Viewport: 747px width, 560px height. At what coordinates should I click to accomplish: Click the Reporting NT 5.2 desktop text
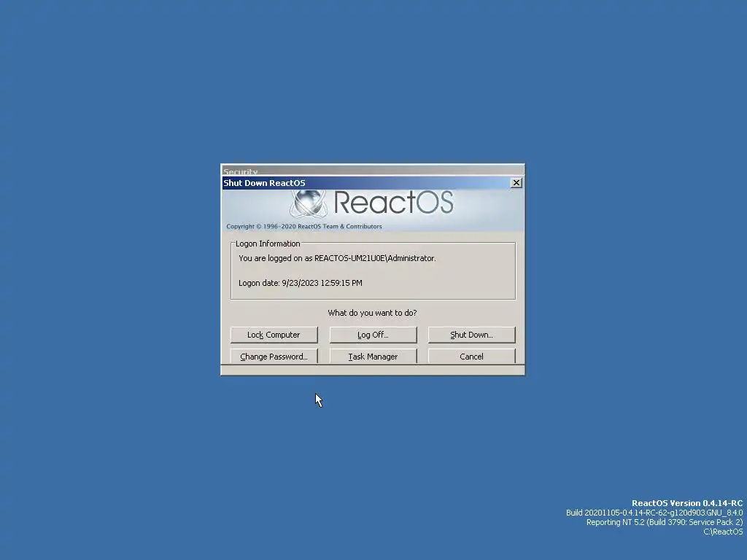click(665, 522)
